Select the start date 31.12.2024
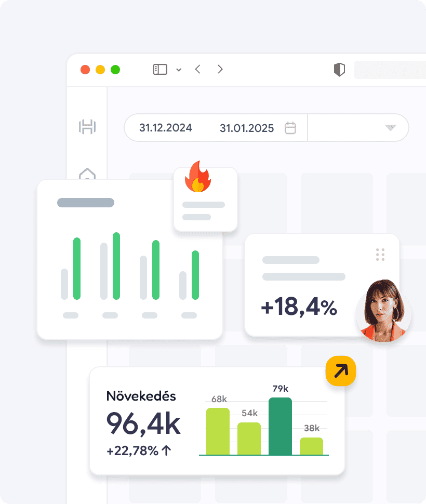The image size is (426, 504). click(166, 128)
